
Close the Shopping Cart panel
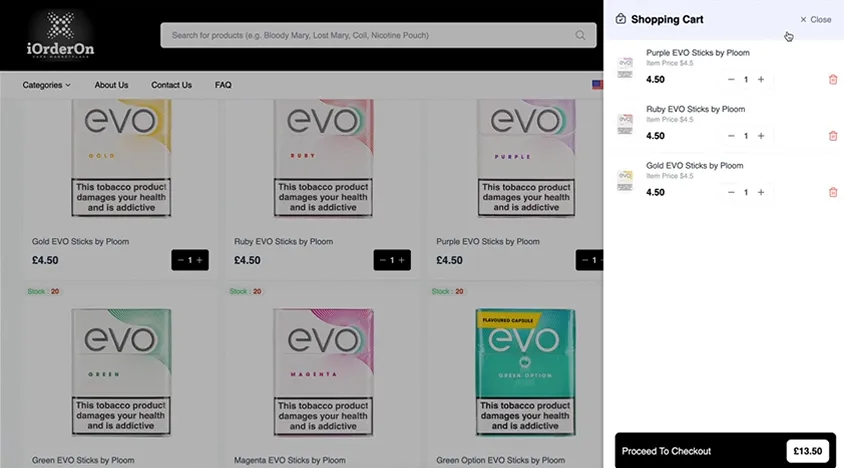click(815, 19)
